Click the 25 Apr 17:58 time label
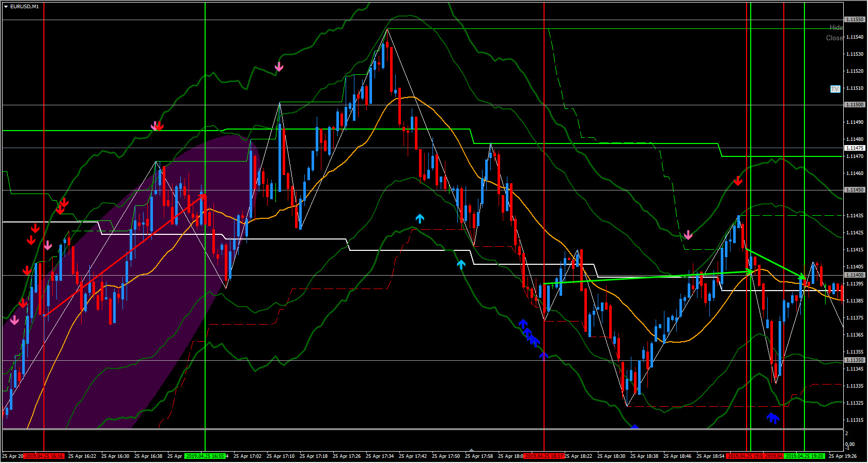 click(479, 456)
